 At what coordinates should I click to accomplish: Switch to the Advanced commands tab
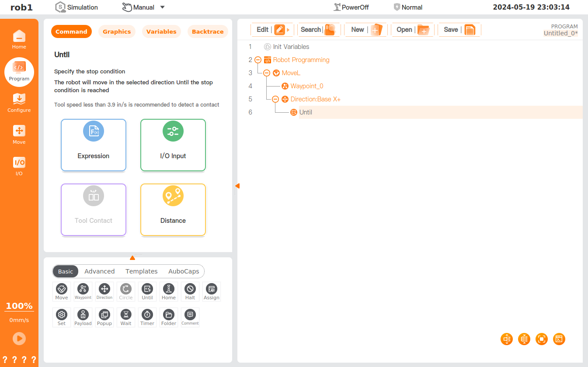click(x=99, y=271)
